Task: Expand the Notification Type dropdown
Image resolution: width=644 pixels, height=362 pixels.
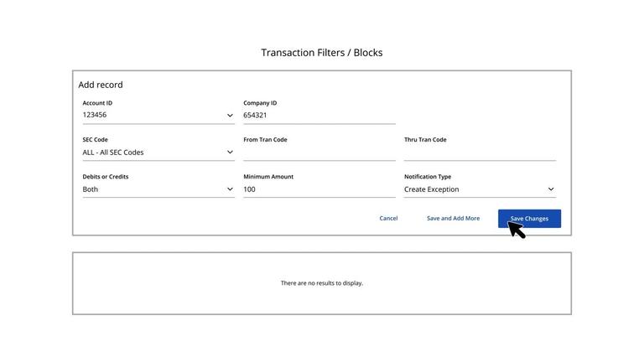Action: click(480, 189)
